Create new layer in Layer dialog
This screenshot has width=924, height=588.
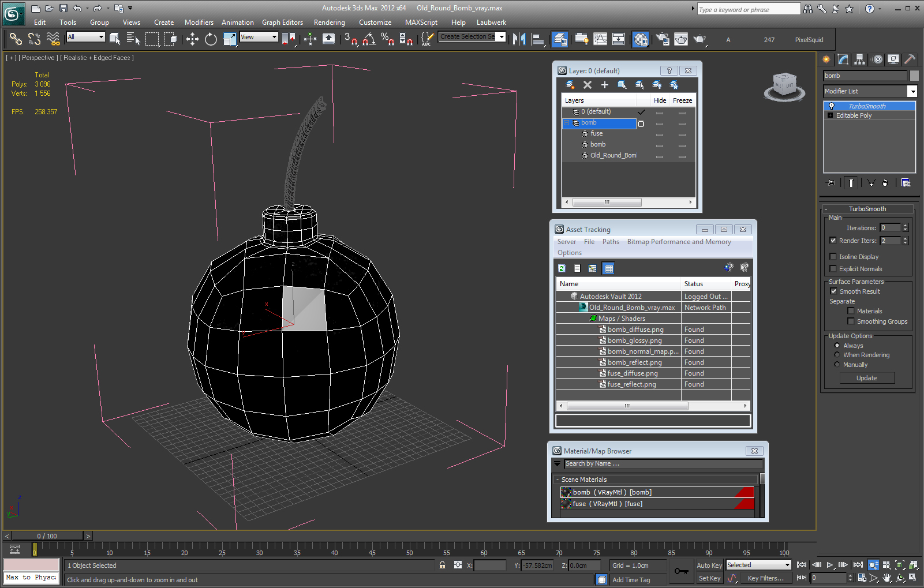[x=570, y=85]
